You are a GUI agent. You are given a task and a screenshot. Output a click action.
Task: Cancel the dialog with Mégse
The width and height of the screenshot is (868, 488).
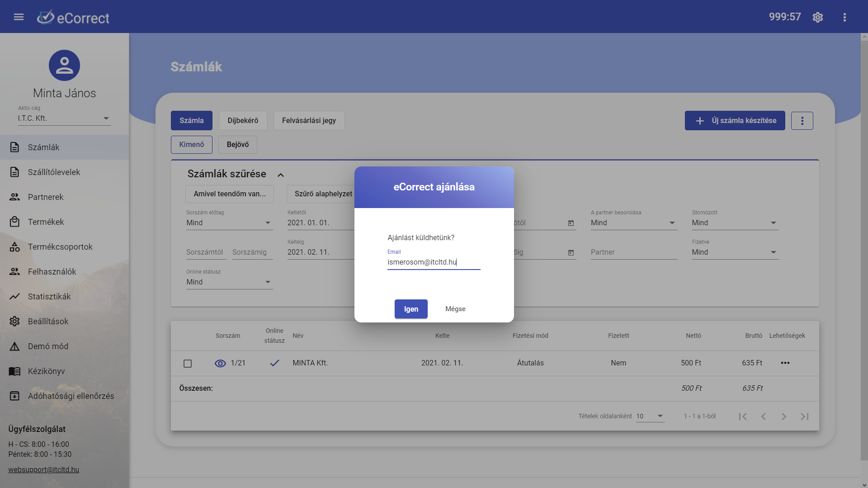tap(455, 309)
